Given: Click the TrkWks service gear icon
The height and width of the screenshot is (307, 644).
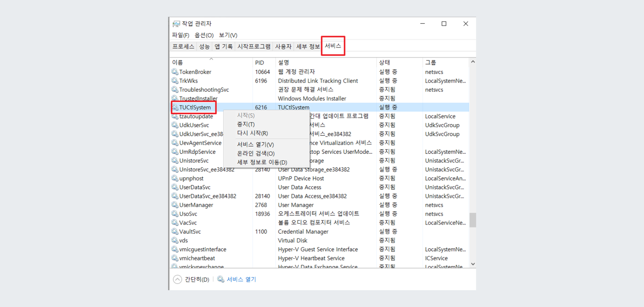Looking at the screenshot, I should click(x=175, y=81).
